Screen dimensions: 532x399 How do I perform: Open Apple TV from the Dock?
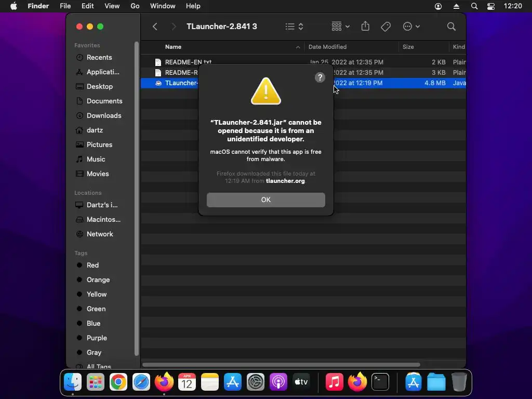301,382
